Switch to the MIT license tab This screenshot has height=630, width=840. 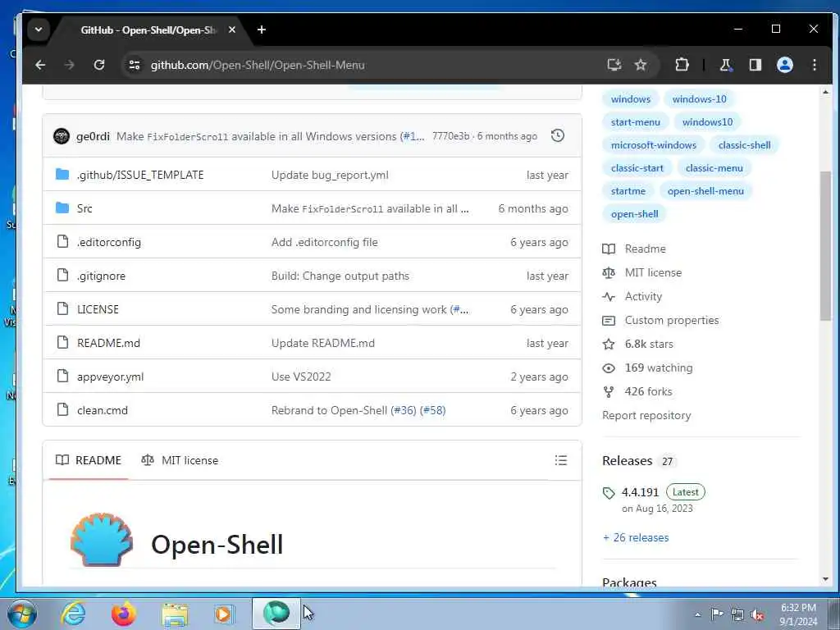180,460
